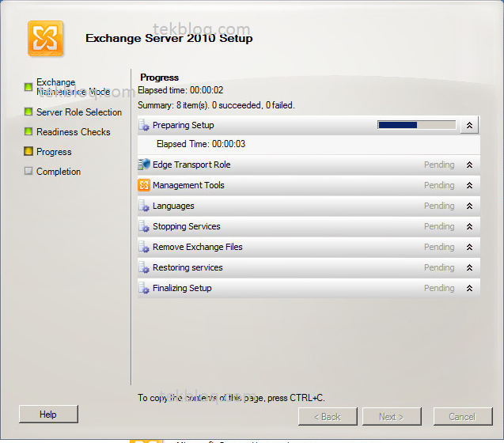Viewport: 504px width, 443px height.
Task: Click the Languages row icon
Action: pos(144,206)
